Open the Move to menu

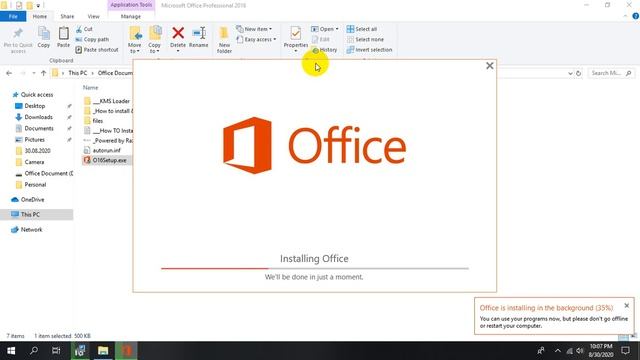click(x=135, y=40)
